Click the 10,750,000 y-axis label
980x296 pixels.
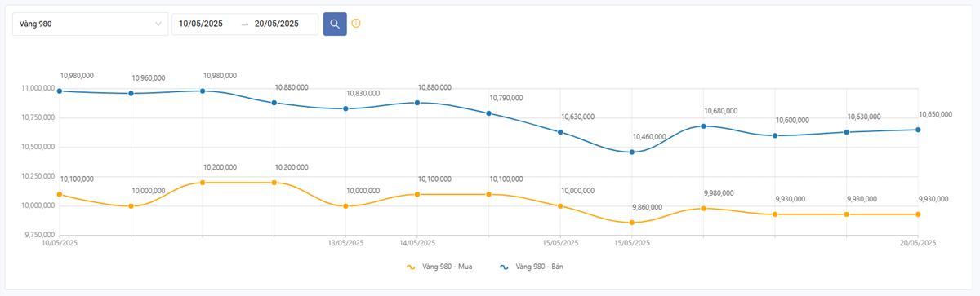(x=38, y=117)
